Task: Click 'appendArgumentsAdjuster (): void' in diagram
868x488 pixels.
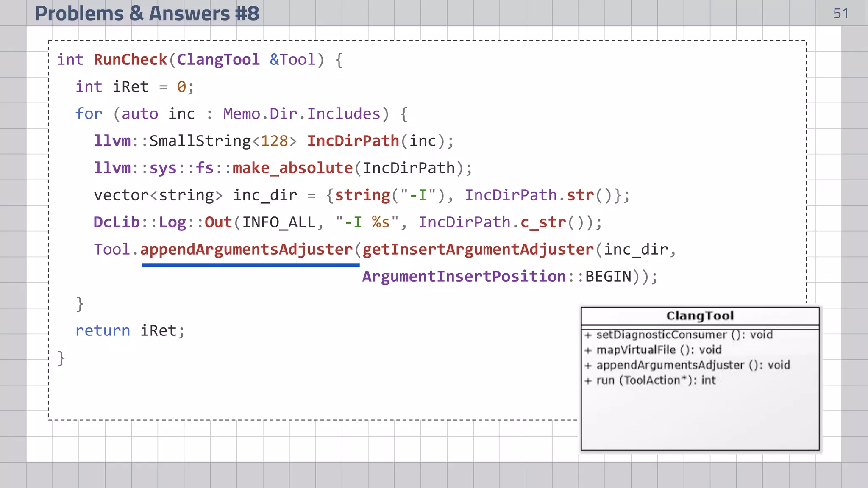Action: coord(693,365)
